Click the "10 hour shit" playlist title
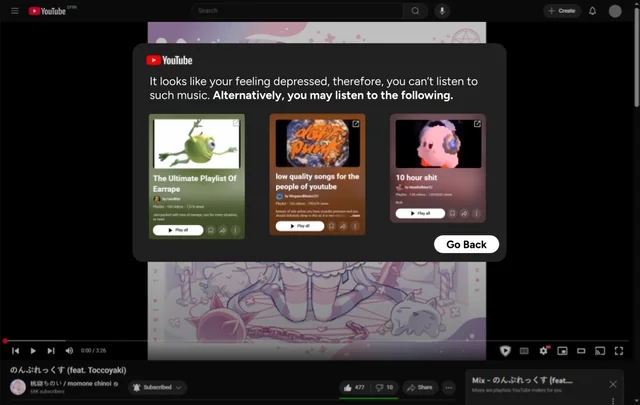 click(x=416, y=178)
